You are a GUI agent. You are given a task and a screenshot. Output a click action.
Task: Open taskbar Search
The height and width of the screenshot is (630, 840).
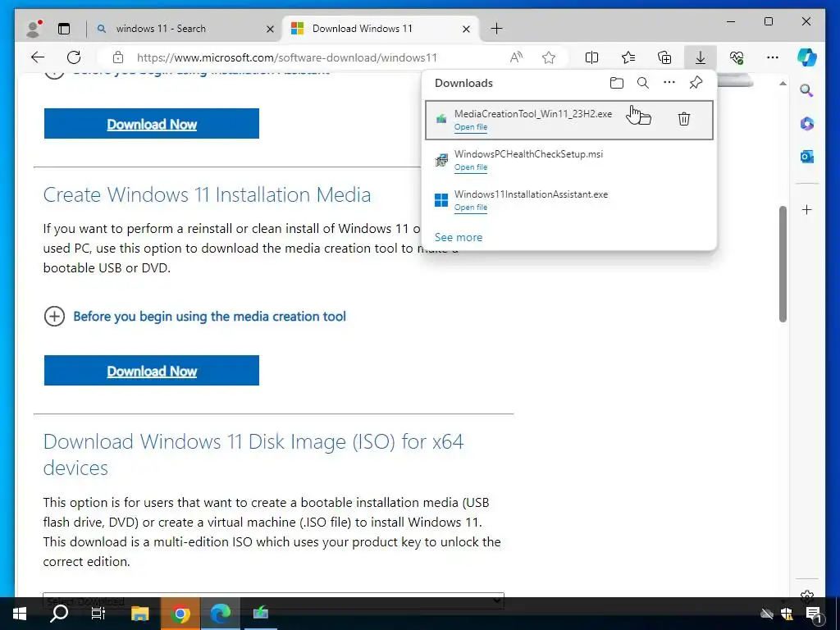59,614
